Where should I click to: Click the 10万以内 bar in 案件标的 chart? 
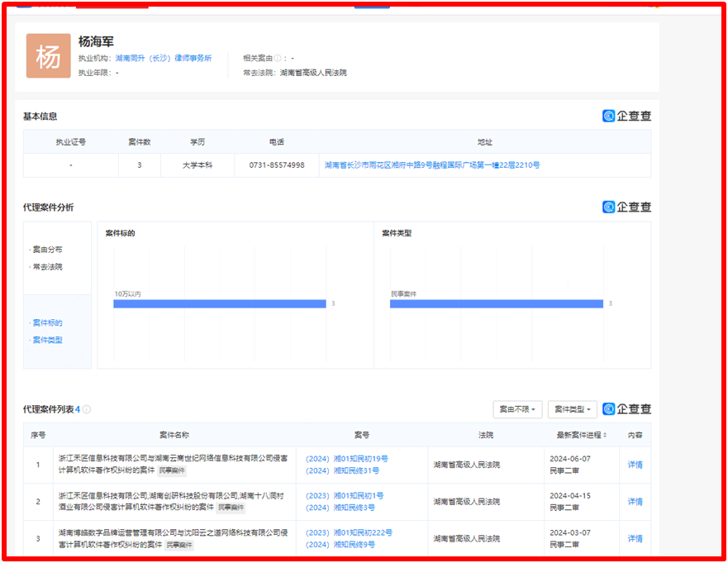click(x=220, y=304)
